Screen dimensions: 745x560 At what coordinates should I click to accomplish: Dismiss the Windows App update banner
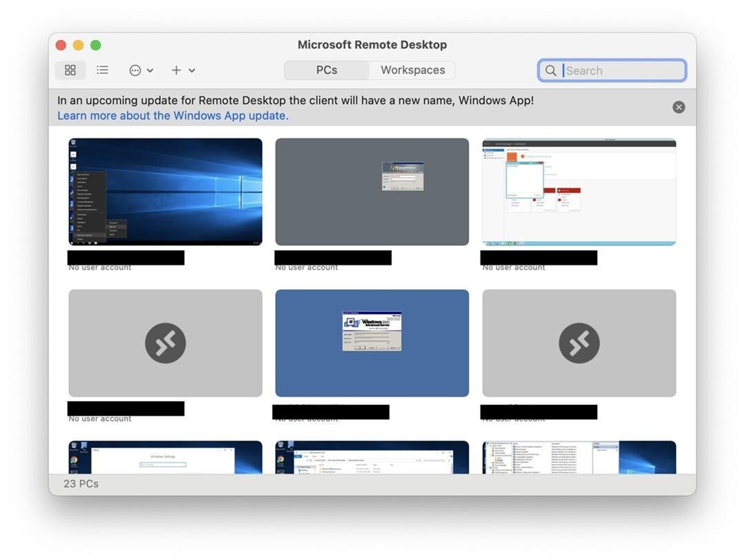pyautogui.click(x=679, y=107)
